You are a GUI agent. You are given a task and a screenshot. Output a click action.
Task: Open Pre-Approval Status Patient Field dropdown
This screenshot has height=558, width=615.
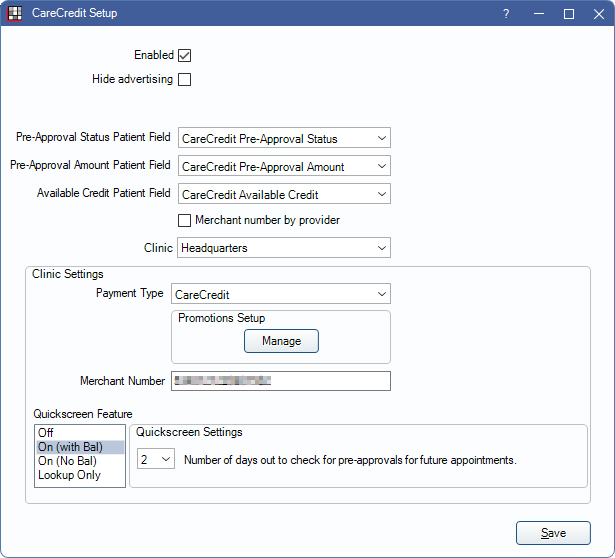tap(284, 138)
